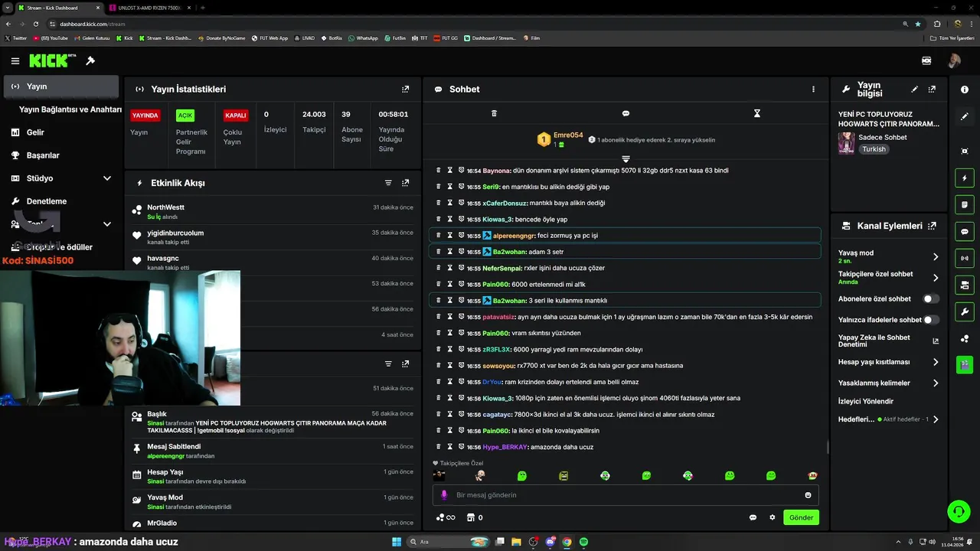This screenshot has width=980, height=551.
Task: Toggle the broadcast signal panel button
Action: [965, 258]
